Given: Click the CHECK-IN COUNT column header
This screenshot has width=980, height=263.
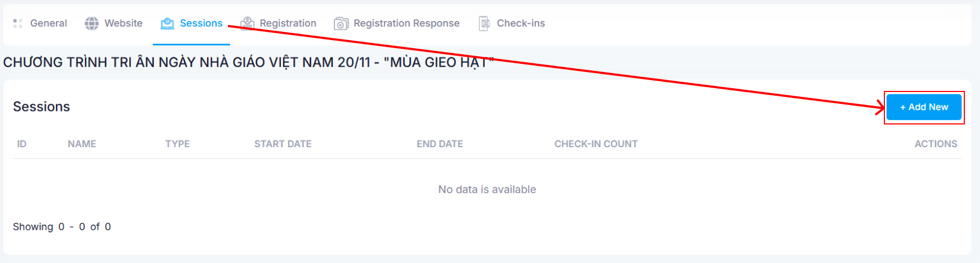Looking at the screenshot, I should pyautogui.click(x=596, y=144).
